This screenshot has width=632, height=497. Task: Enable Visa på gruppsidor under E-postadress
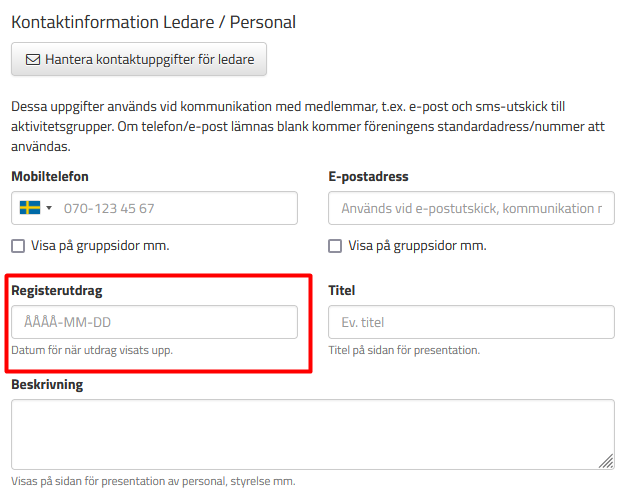(x=335, y=246)
